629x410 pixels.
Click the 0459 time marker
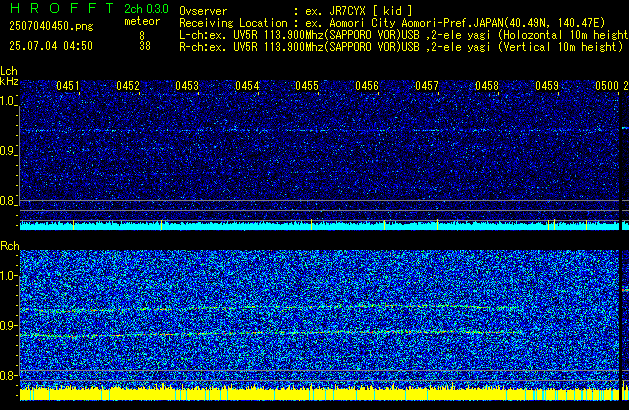tap(547, 86)
